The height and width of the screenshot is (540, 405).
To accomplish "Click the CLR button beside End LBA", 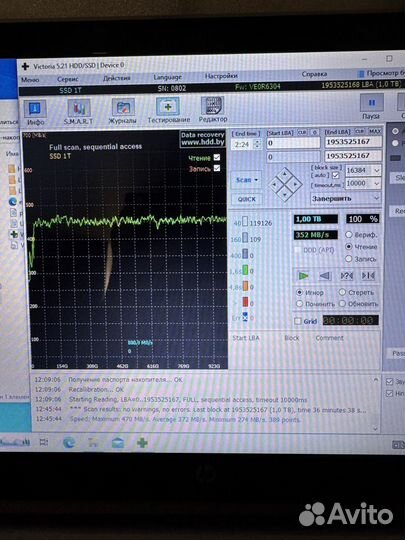I will coord(360,132).
